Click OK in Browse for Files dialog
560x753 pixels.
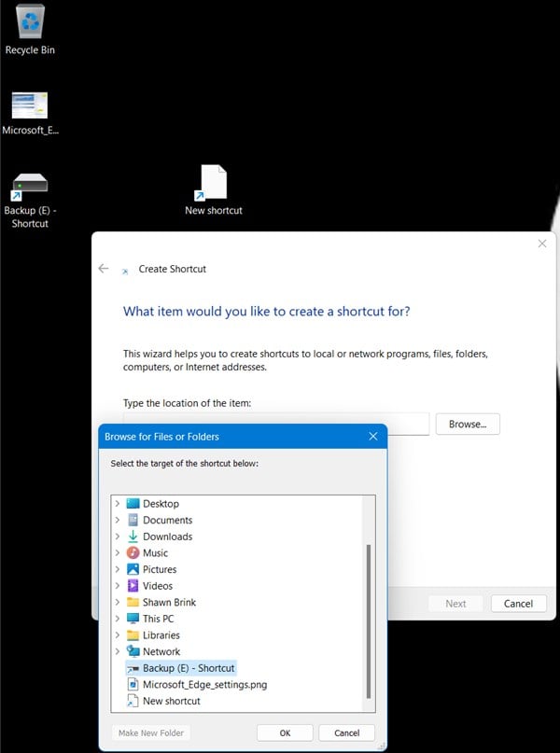(x=285, y=732)
